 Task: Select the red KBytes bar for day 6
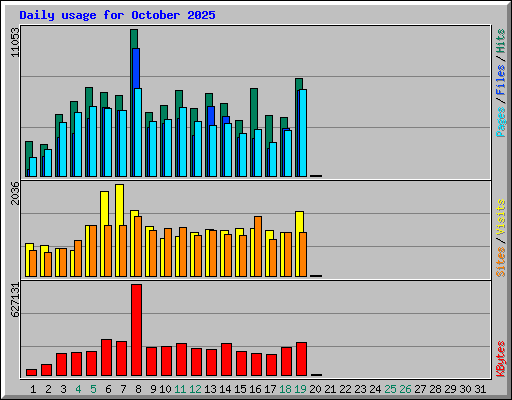pyautogui.click(x=106, y=357)
